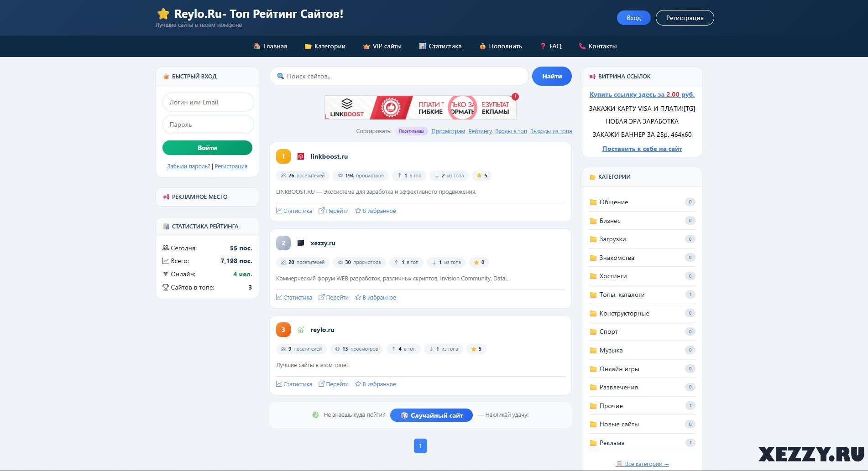Click the lock icon in Быстрый вход header

pos(166,77)
